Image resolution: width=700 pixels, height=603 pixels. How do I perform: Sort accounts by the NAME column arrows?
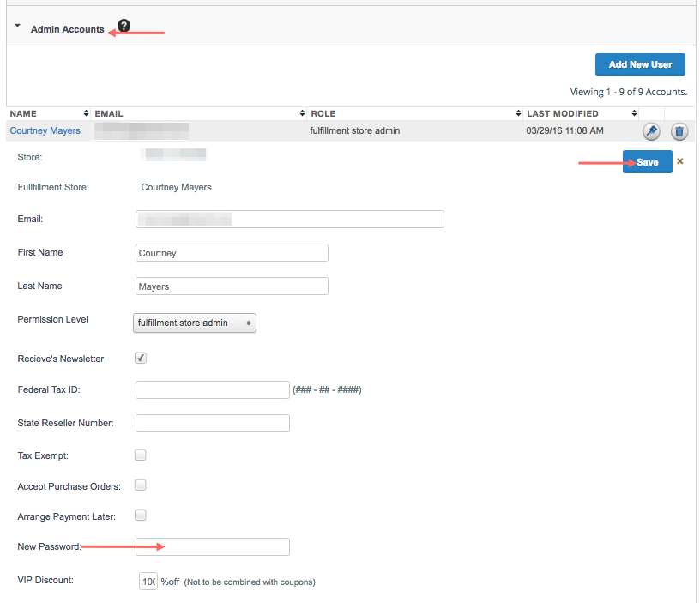[x=86, y=113]
